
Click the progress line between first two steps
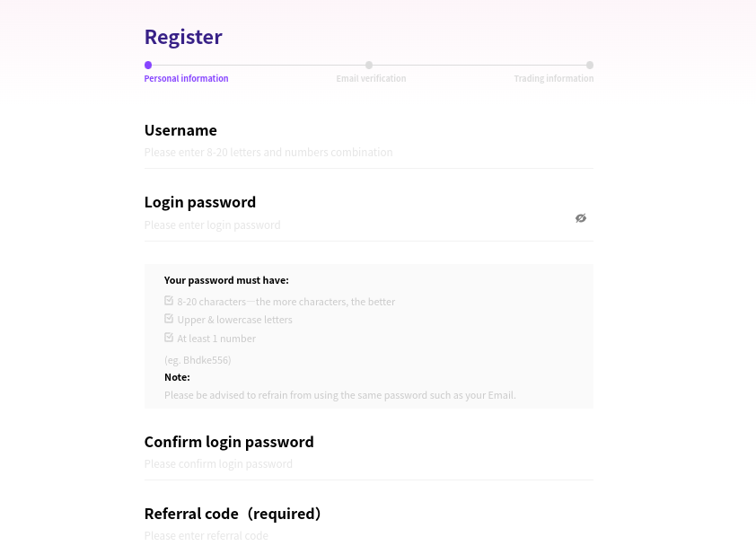259,66
